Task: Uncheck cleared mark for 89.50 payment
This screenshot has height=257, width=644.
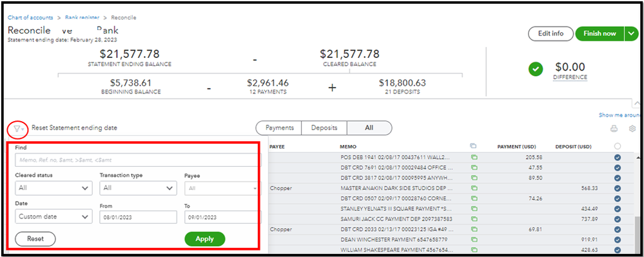Action: tap(618, 178)
